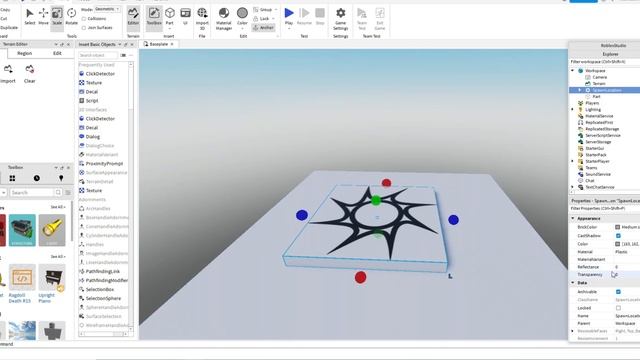Open Import 3D
The width and height of the screenshot is (640, 360).
[x=202, y=19]
